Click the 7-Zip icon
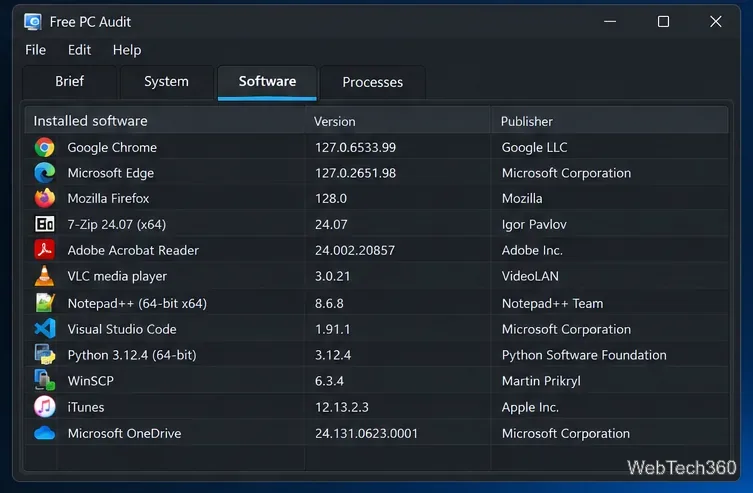 44,224
